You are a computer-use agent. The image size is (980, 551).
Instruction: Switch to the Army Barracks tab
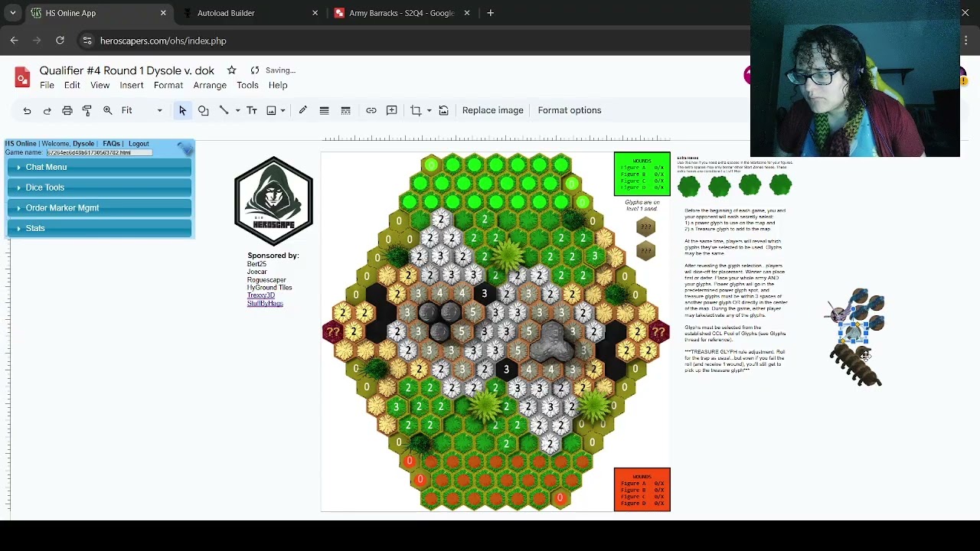click(x=402, y=13)
